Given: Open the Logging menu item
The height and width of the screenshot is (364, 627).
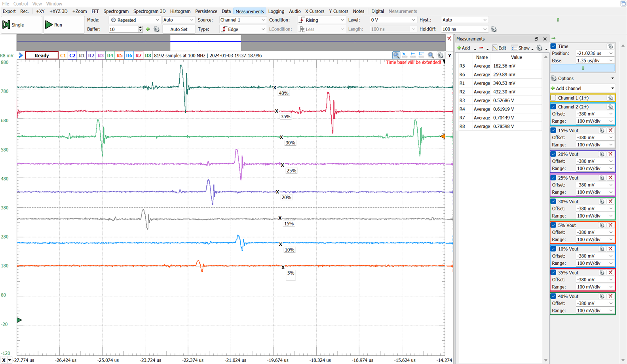Looking at the screenshot, I should point(276,11).
